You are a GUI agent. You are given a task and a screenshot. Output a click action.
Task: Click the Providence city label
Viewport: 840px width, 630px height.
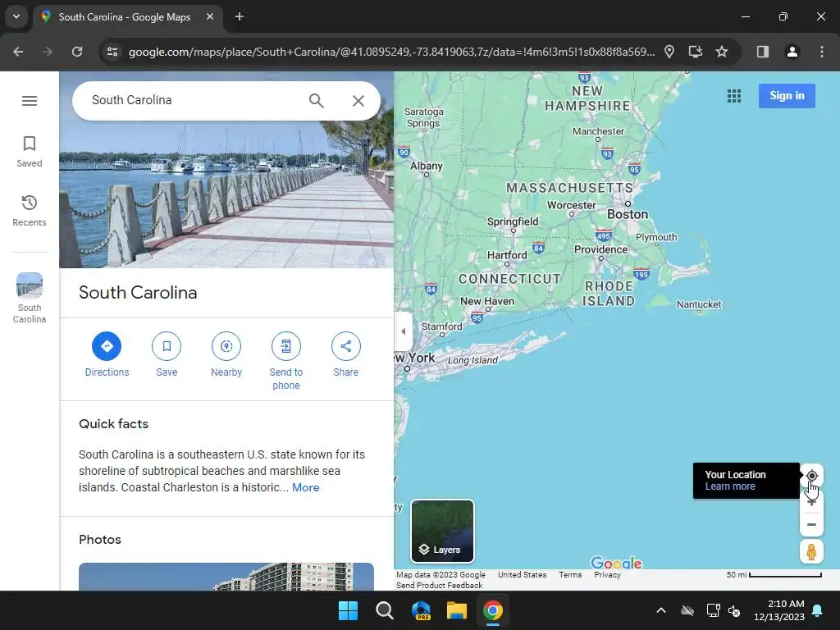pyautogui.click(x=600, y=249)
